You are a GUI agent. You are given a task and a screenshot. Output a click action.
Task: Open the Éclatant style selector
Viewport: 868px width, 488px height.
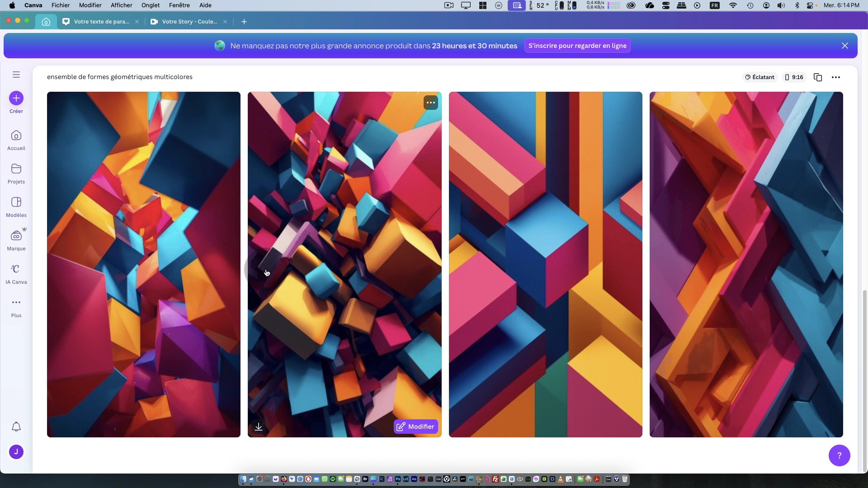[x=759, y=77]
